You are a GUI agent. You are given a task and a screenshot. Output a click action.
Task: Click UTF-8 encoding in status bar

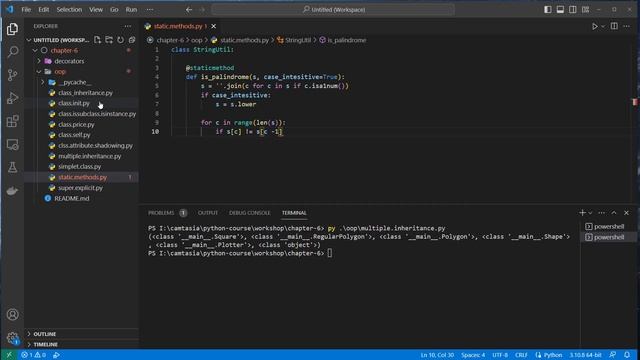pyautogui.click(x=500, y=355)
